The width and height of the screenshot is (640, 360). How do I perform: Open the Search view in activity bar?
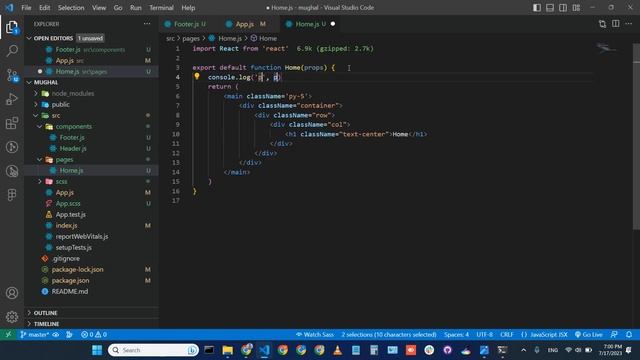pos(12,51)
